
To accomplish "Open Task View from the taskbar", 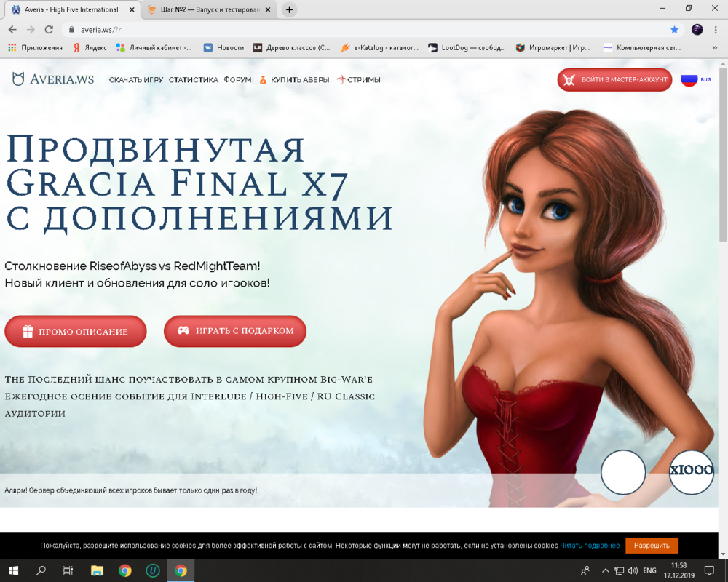I will click(x=67, y=570).
